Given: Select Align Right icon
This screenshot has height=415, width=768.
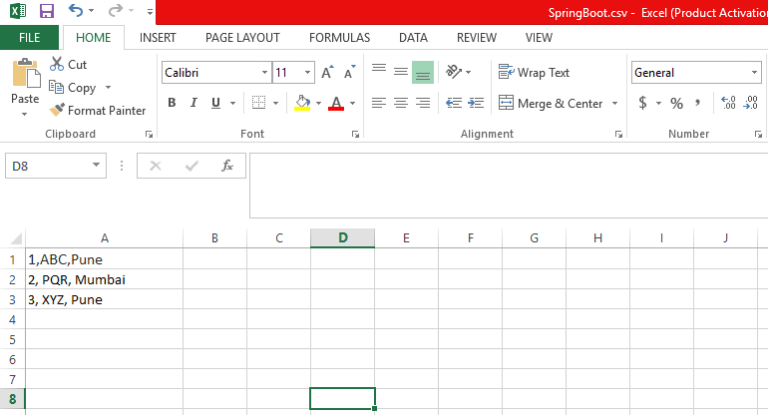Looking at the screenshot, I should click(x=423, y=103).
